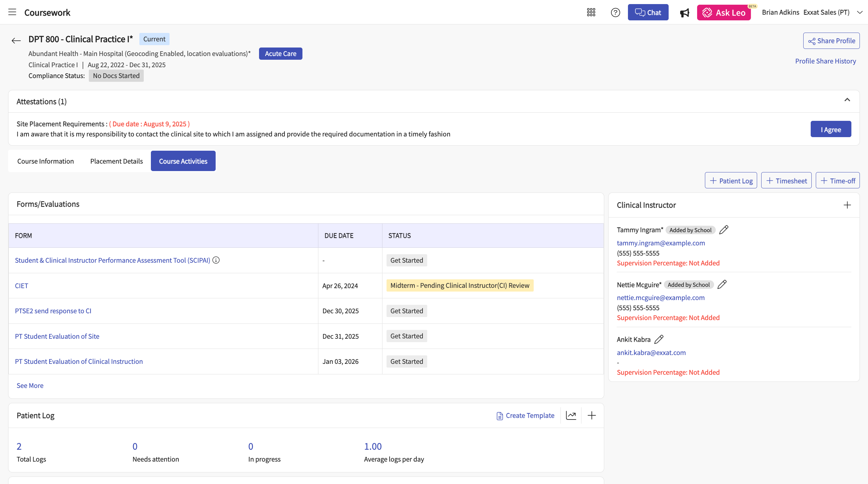Viewport: 868px width, 484px height.
Task: Open the user account dropdown arrow
Action: point(860,13)
